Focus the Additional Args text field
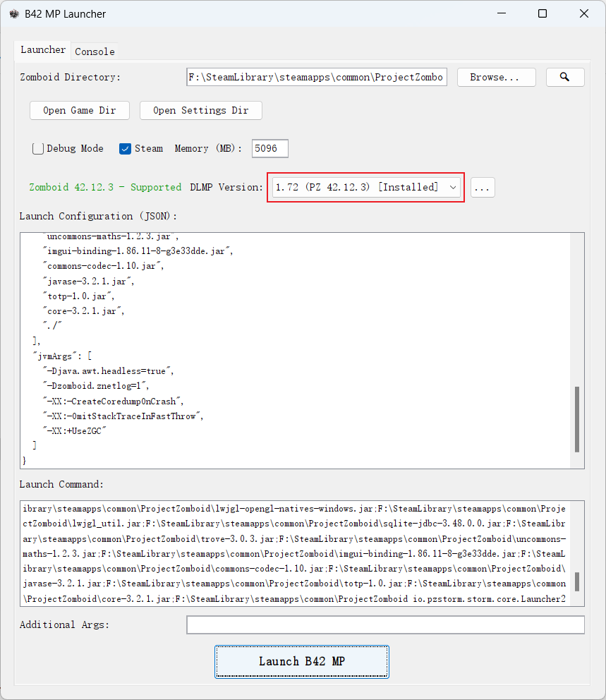Screen dimensions: 606x700 [385, 625]
